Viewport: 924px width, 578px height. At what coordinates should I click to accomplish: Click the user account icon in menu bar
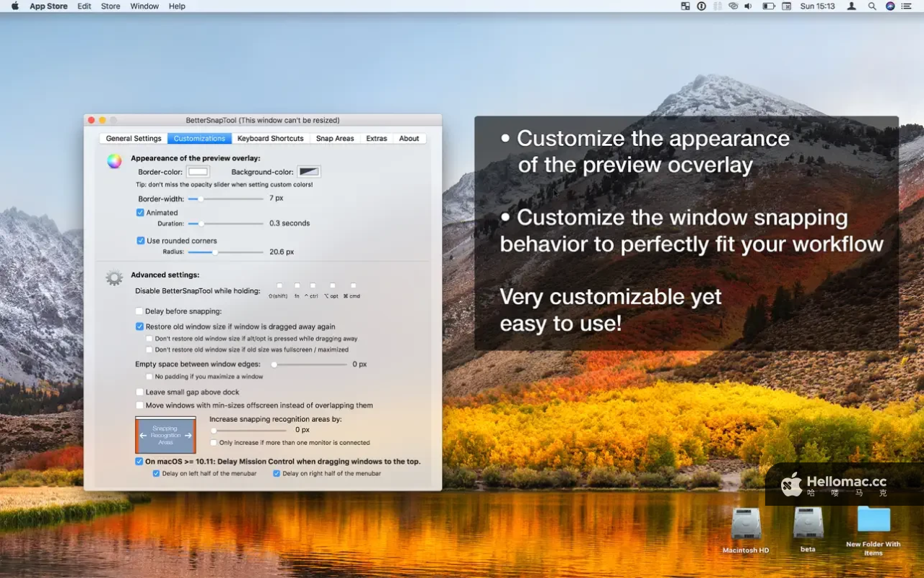[852, 6]
